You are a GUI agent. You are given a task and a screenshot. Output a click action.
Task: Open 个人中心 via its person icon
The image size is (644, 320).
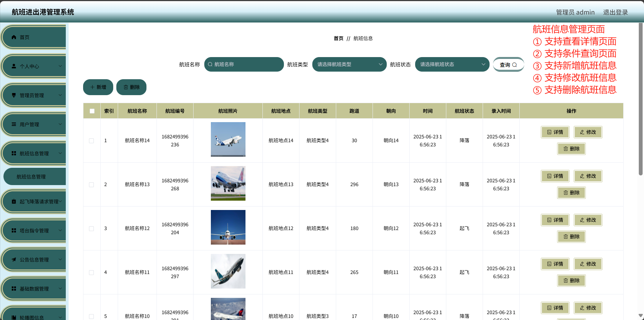click(x=14, y=66)
